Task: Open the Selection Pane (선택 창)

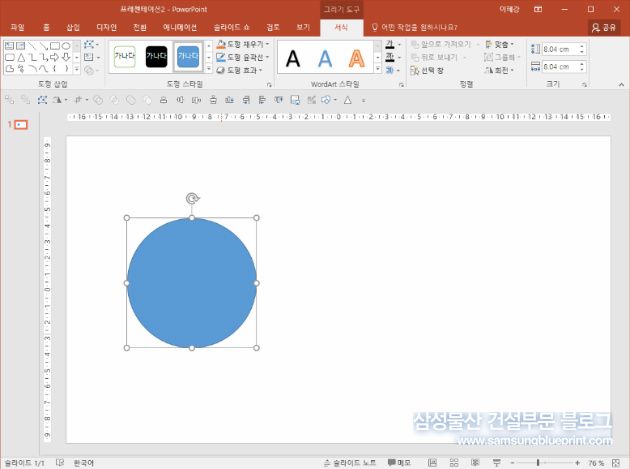Action: pos(427,71)
